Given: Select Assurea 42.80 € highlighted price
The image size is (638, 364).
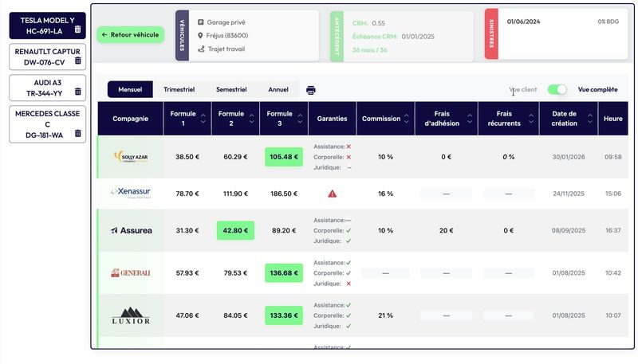Looking at the screenshot, I should coord(235,230).
